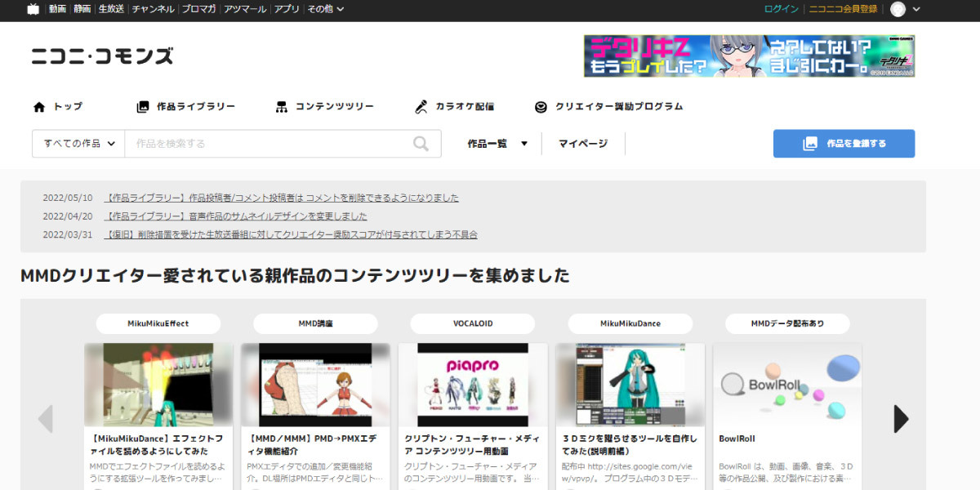Viewport: 980px width, 490px height.
Task: Click the user avatar icon
Action: (x=898, y=9)
